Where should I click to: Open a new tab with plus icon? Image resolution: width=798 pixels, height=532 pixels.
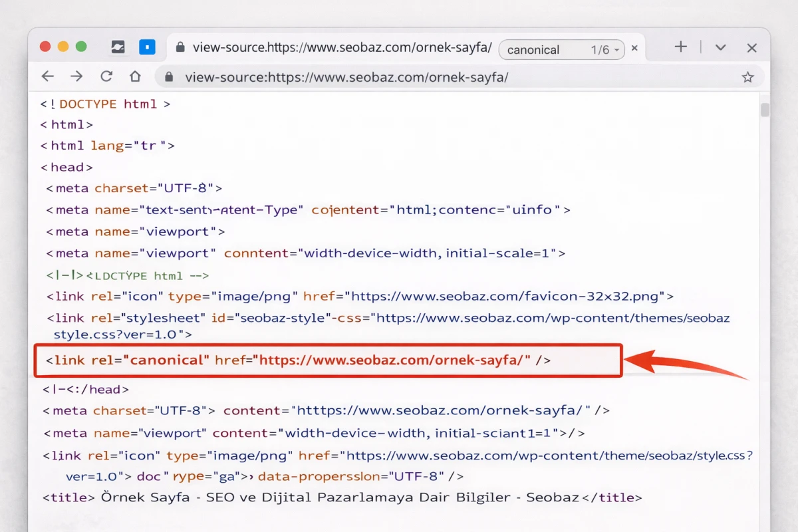[680, 47]
